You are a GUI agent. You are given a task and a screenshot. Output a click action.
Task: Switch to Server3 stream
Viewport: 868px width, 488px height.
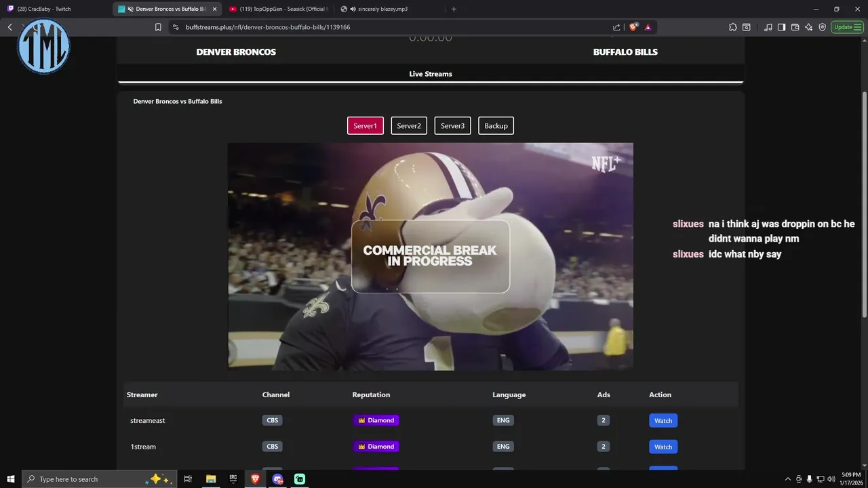(452, 126)
